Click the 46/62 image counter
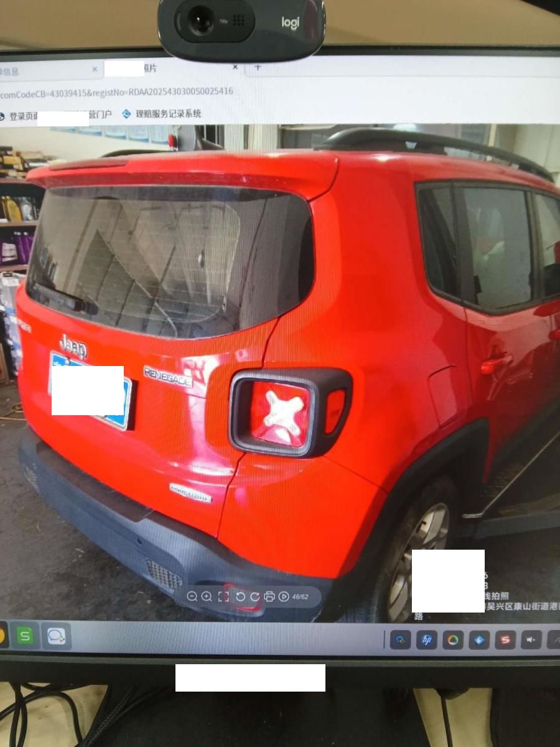560x747 pixels. [301, 596]
